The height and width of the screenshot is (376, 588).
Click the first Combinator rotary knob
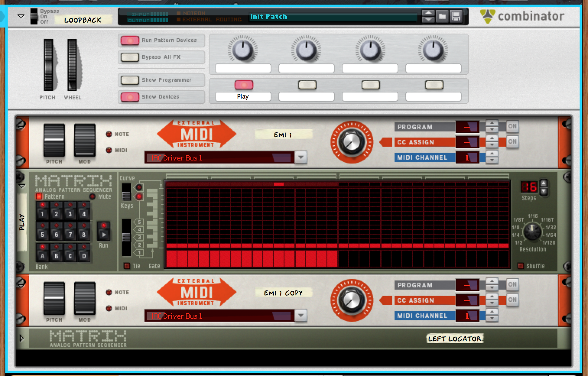pyautogui.click(x=243, y=49)
